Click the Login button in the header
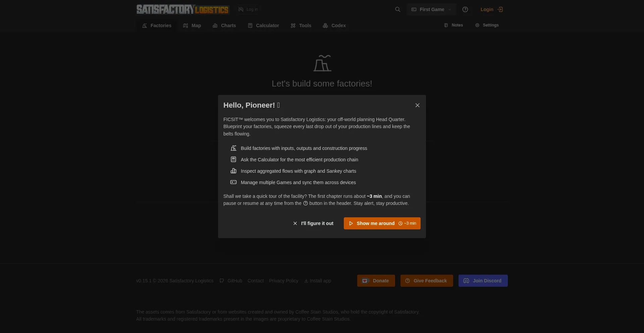This screenshot has height=333, width=644. pos(491,9)
